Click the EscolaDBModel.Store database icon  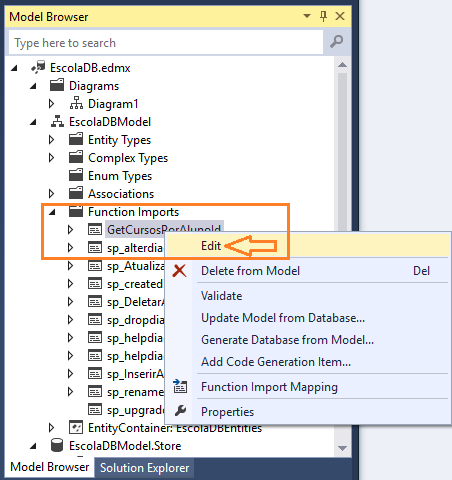coord(57,445)
